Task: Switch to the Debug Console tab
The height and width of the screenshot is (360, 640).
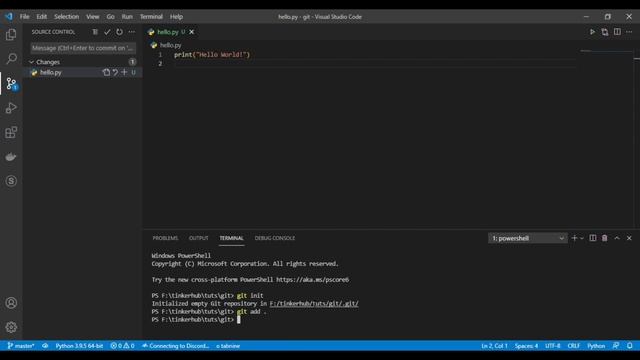Action: pos(275,238)
